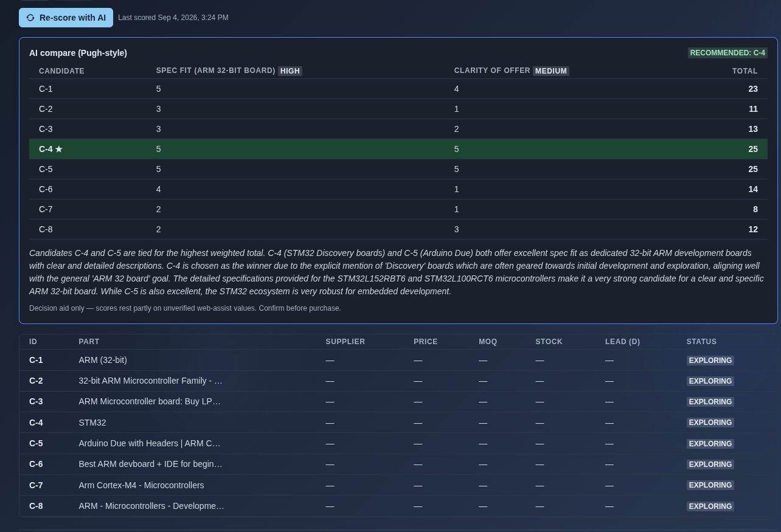Click the SPEC FIT (ARM 32-BIT BOARD) column header
This screenshot has height=532, width=781.
tap(216, 71)
